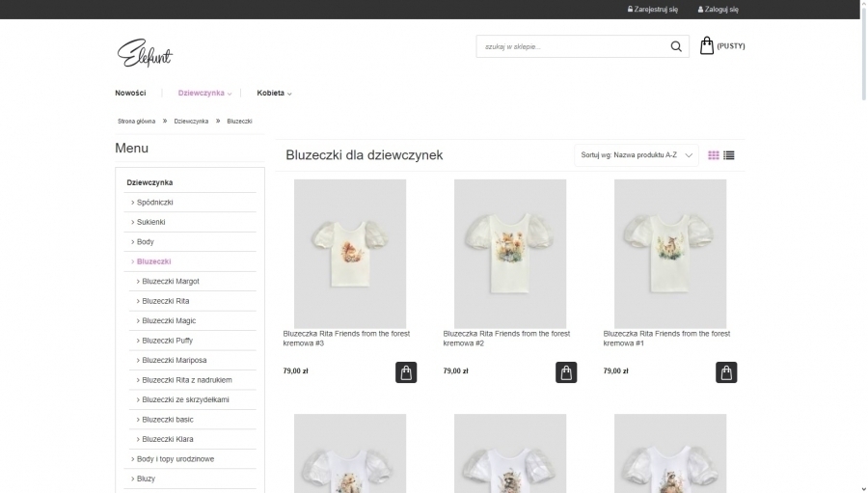Expand the Kobieta navigation menu

(274, 93)
